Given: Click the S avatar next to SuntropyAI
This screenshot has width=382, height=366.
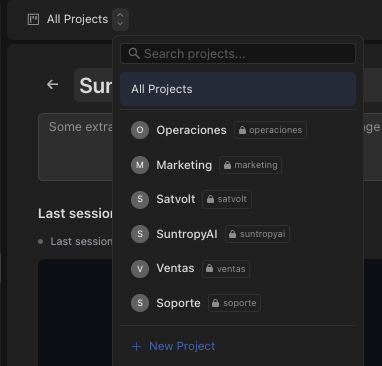Looking at the screenshot, I should pyautogui.click(x=140, y=234).
